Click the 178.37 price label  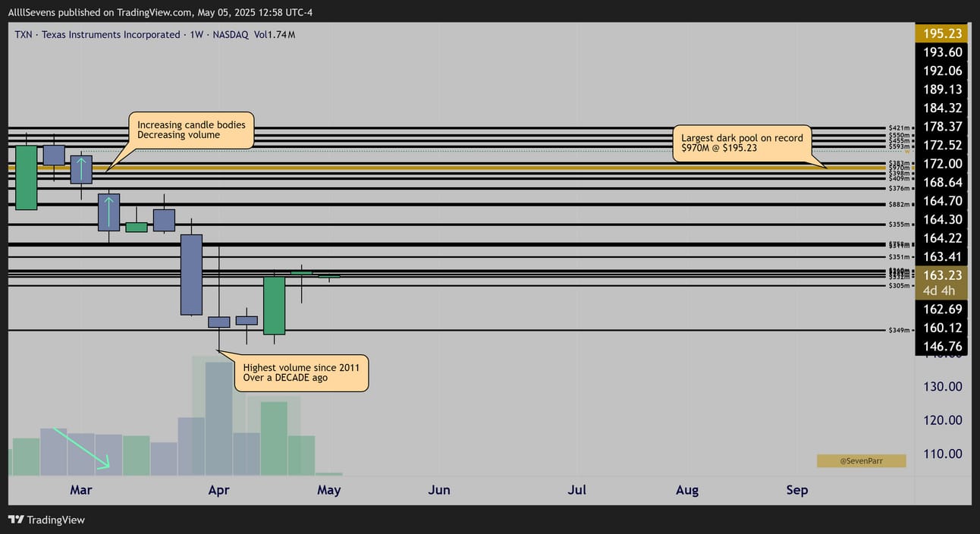pyautogui.click(x=943, y=127)
